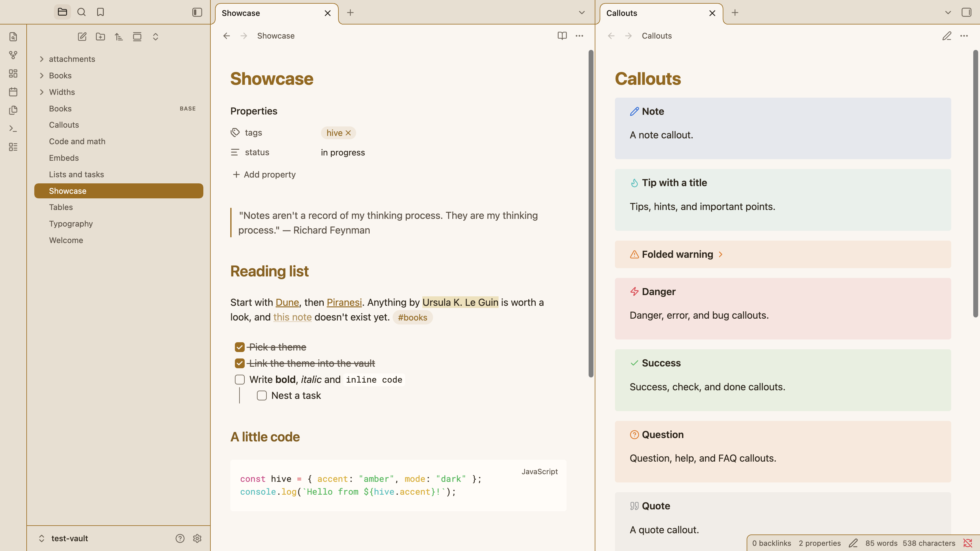Open tab list dropdown in Showcase pane
The image size is (980, 551).
[582, 13]
